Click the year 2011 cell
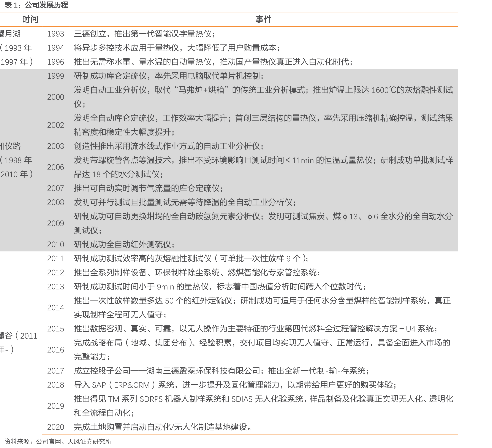The width and height of the screenshot is (492, 448). (x=56, y=259)
